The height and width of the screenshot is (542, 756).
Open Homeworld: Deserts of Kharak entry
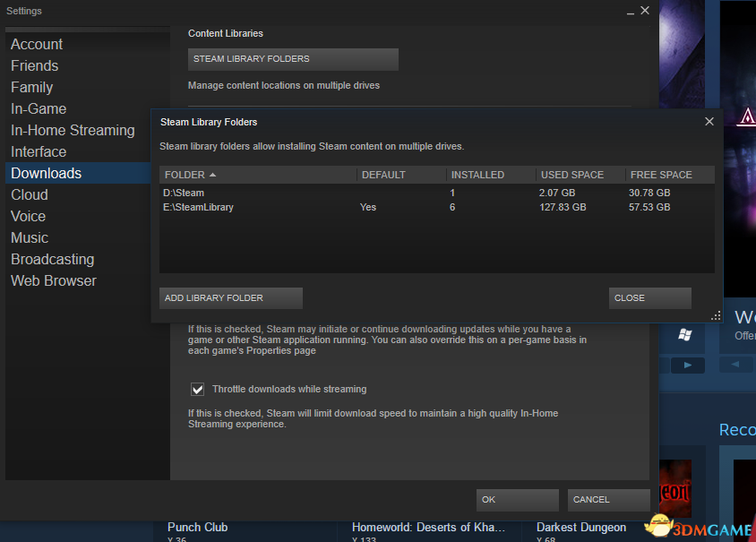[429, 528]
